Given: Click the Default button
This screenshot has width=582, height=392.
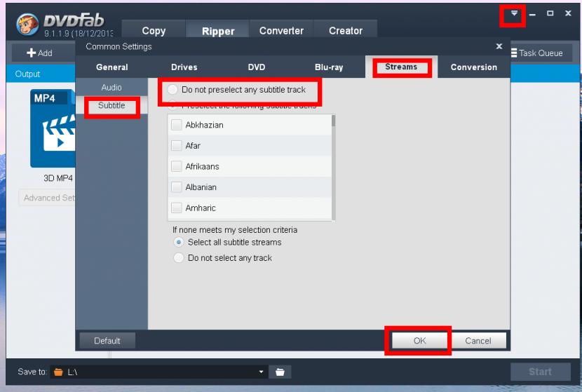Looking at the screenshot, I should [107, 341].
